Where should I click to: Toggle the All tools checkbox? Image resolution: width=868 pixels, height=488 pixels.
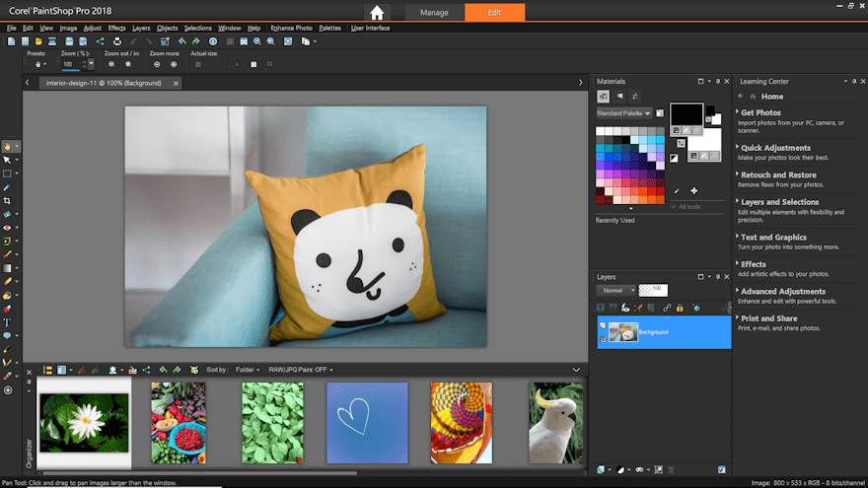(674, 206)
